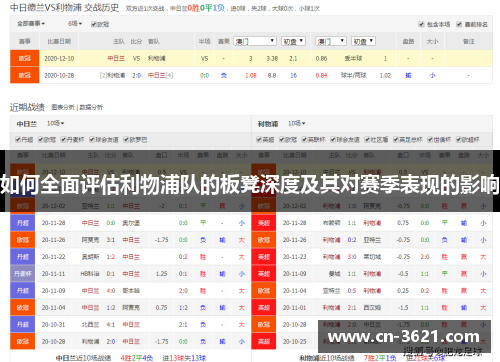Click 欧冠 badge in 2020-10-28 head-to-head row
This screenshot has width=500, height=362.
coord(25,75)
